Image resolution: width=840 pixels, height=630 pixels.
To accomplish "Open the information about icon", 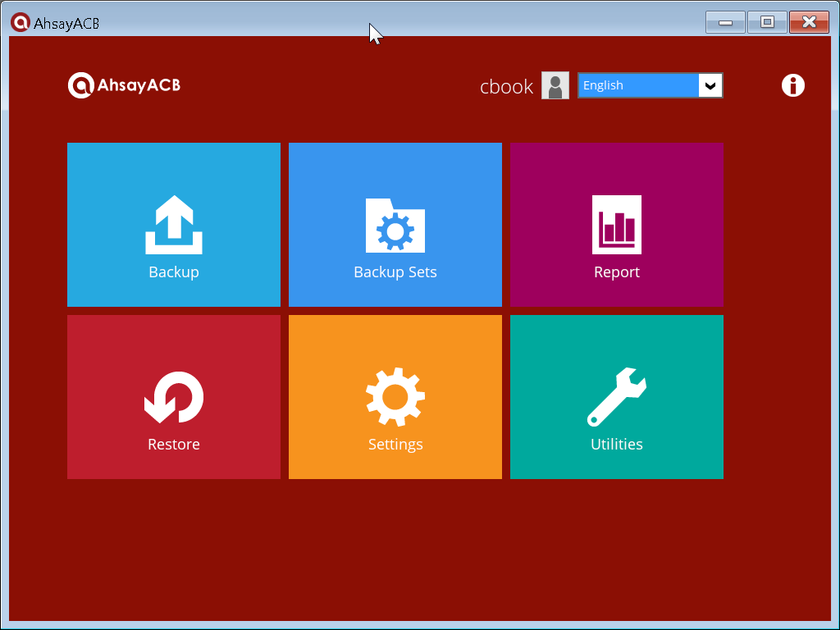I will click(x=792, y=85).
